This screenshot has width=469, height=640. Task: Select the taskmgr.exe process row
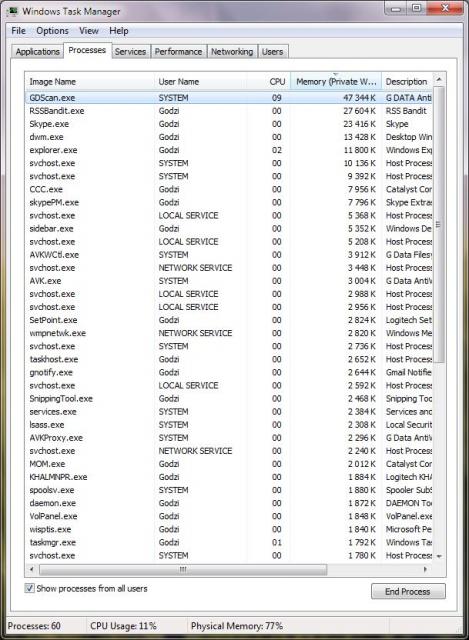click(229, 542)
